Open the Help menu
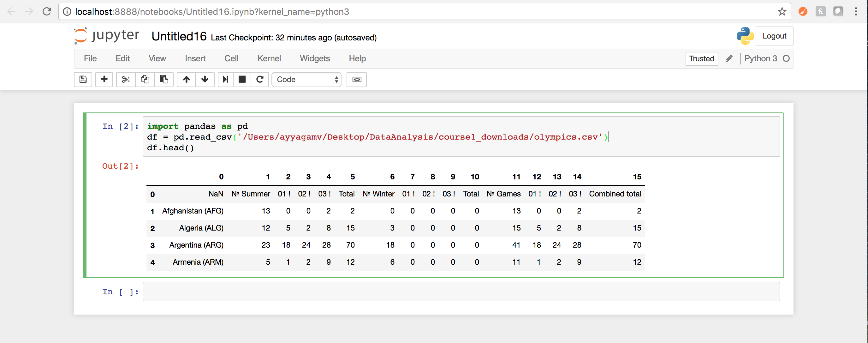Screen dimensions: 868x343 click(357, 59)
